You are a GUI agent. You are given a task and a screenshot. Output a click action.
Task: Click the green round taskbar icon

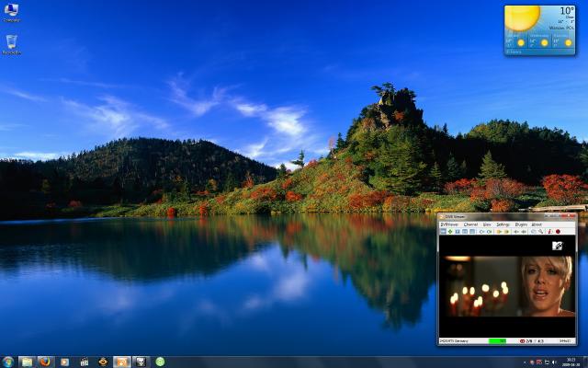pos(160,362)
